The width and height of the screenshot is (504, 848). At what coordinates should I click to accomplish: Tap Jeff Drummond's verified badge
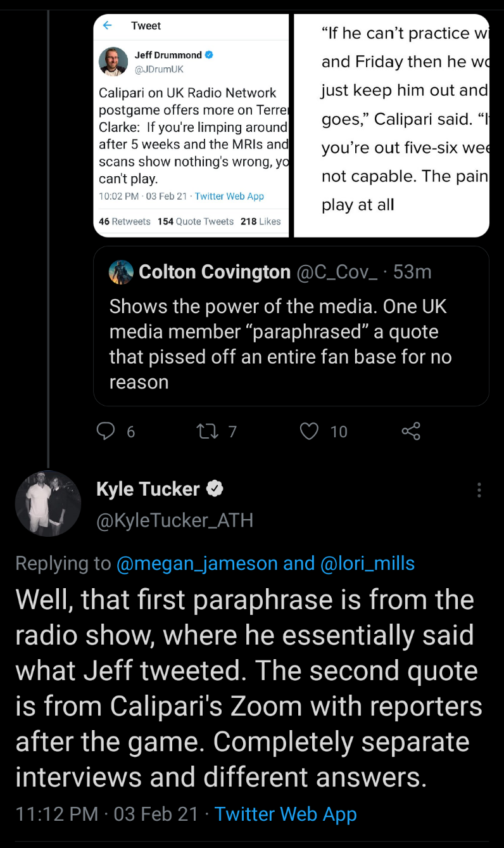(210, 55)
